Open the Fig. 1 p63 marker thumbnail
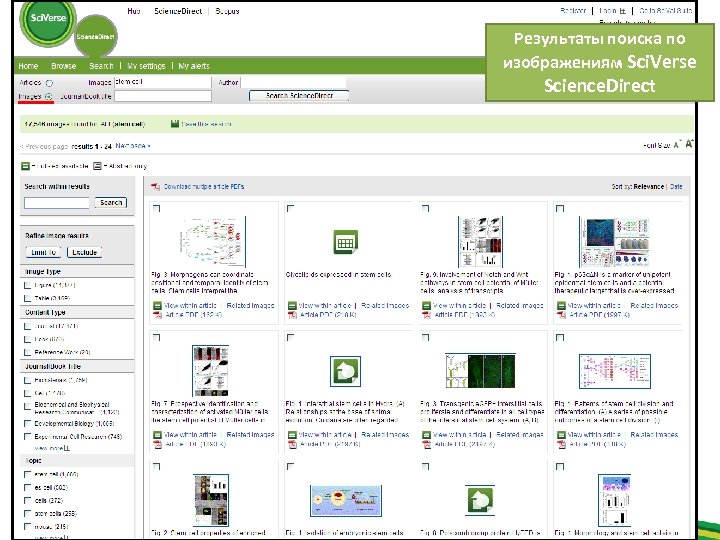Viewport: 720px width, 540px height. (614, 242)
